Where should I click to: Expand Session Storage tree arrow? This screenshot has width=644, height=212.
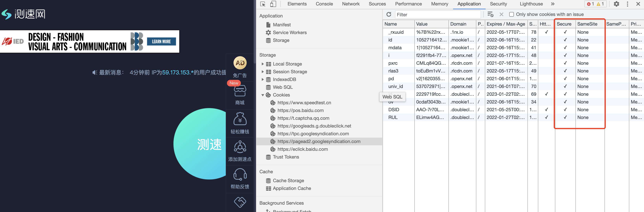[263, 72]
